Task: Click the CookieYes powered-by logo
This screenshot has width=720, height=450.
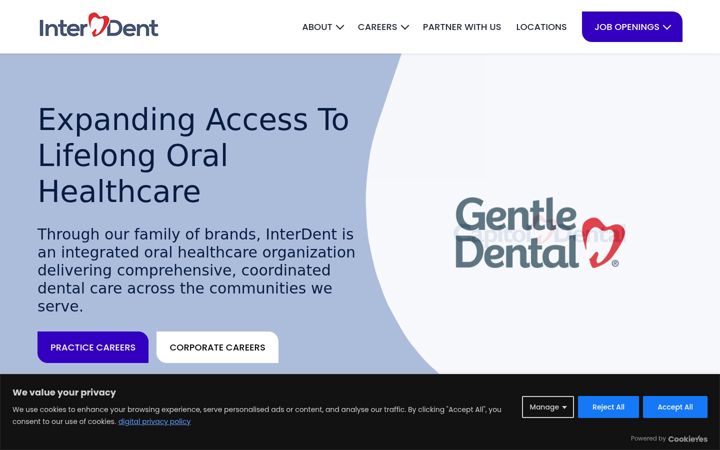Action: (x=687, y=439)
